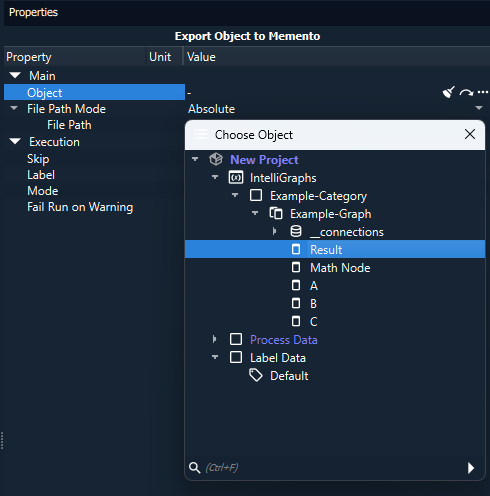The height and width of the screenshot is (496, 490).
Task: Collapse the Example-Category tree node
Action: click(x=235, y=195)
